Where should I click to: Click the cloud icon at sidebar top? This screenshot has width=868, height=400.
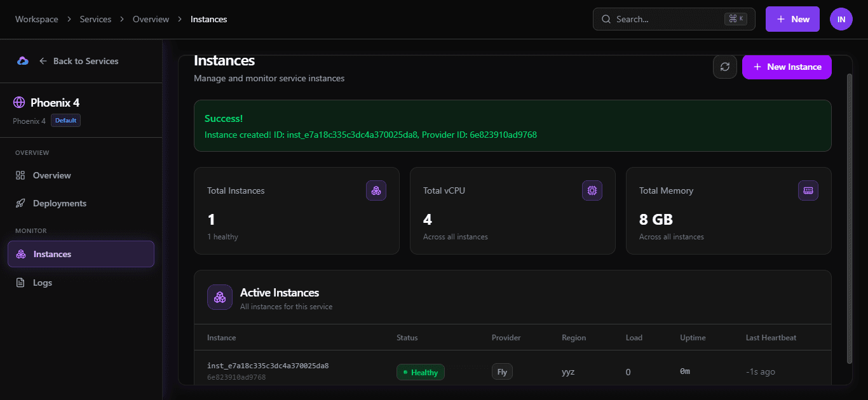click(x=23, y=60)
